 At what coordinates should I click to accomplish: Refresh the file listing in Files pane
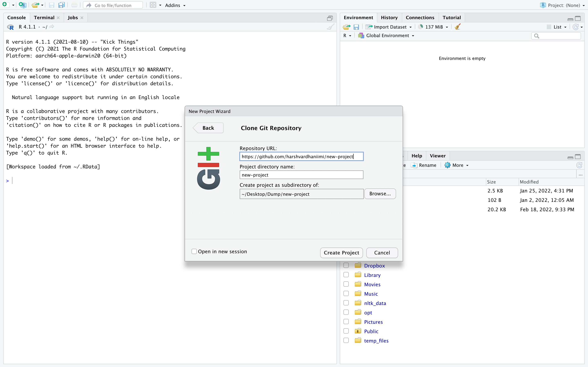(x=579, y=165)
